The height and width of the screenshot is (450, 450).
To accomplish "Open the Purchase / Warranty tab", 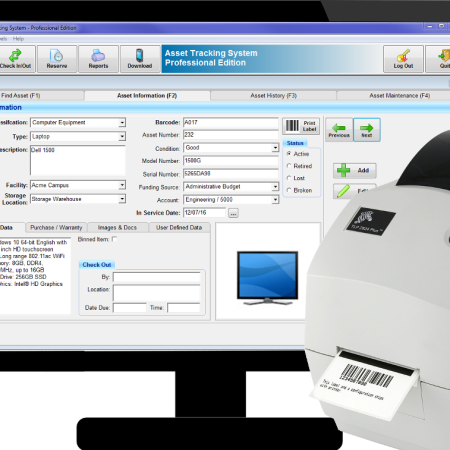I will [56, 227].
